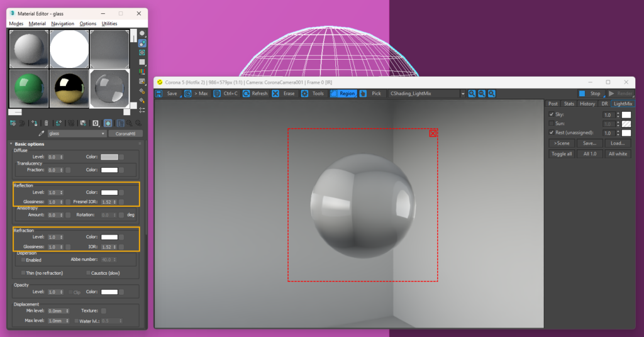This screenshot has height=337, width=644.
Task: Click the Get Material icon
Action: [13, 123]
